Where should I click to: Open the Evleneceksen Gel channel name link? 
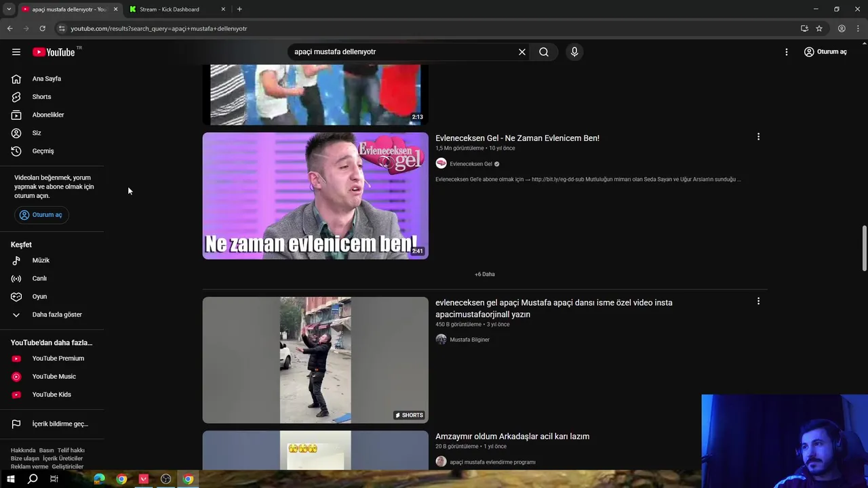(x=471, y=164)
